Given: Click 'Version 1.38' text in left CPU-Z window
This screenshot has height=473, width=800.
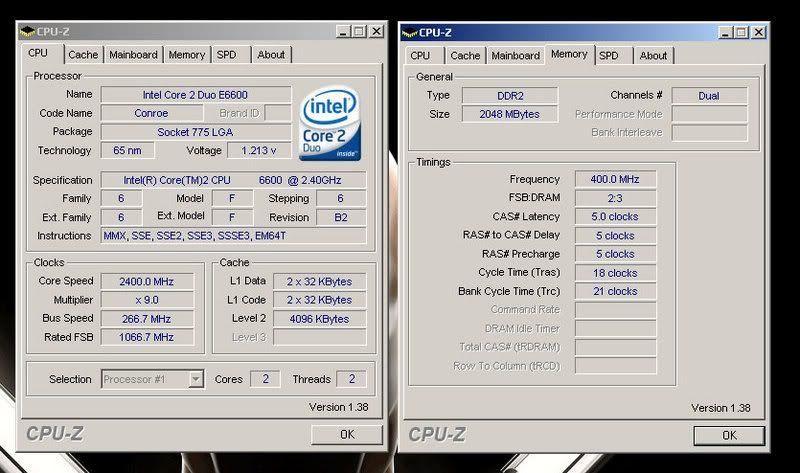Looking at the screenshot, I should (x=339, y=407).
